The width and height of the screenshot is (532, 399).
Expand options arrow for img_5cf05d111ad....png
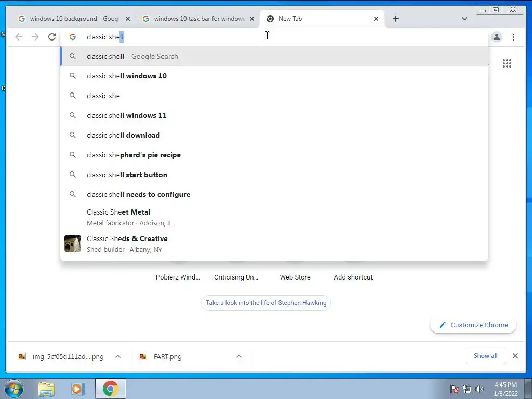(x=118, y=356)
